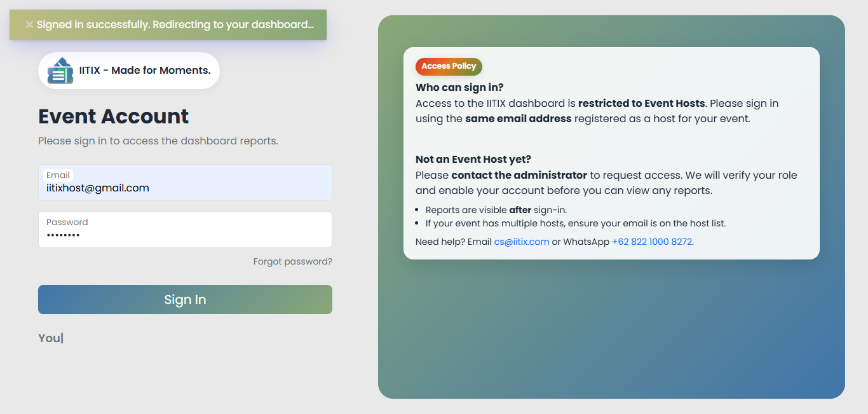
Task: Click the IITIX ticket logo icon
Action: pos(60,71)
